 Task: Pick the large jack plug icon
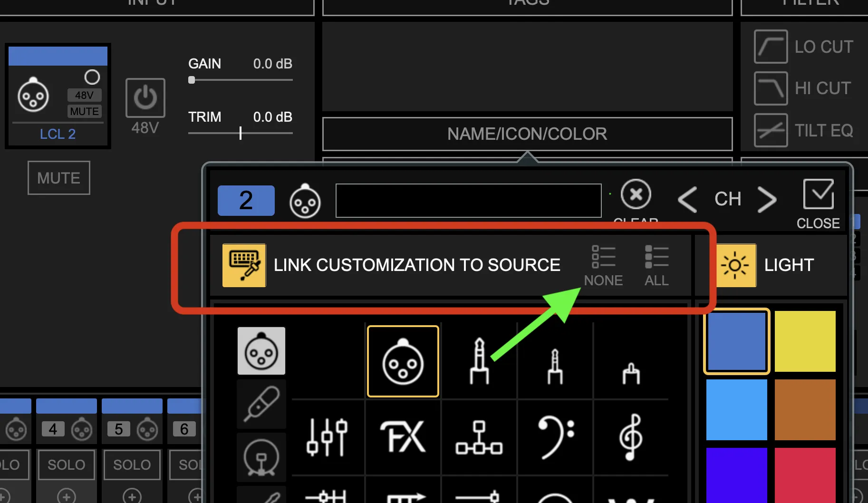click(479, 361)
